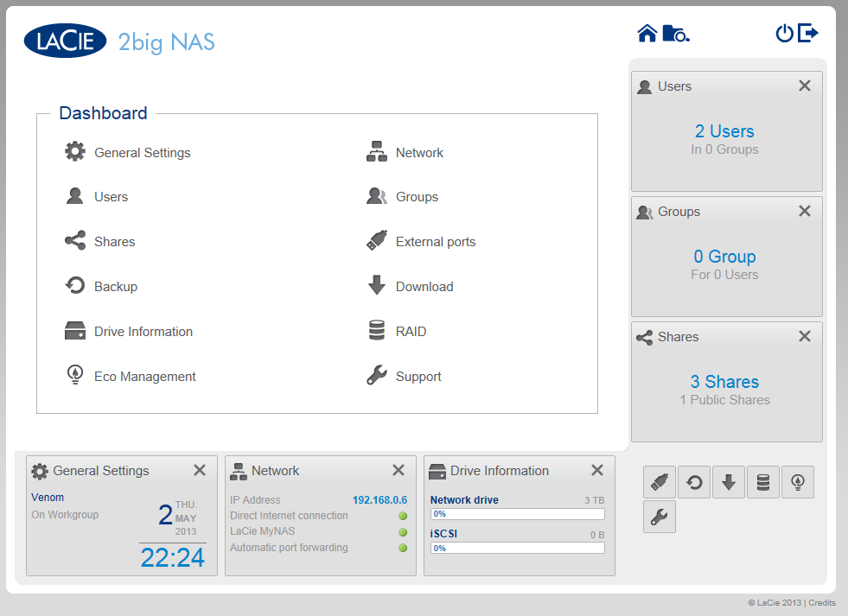The height and width of the screenshot is (616, 848).
Task: Click the 0 Group link
Action: tap(724, 256)
